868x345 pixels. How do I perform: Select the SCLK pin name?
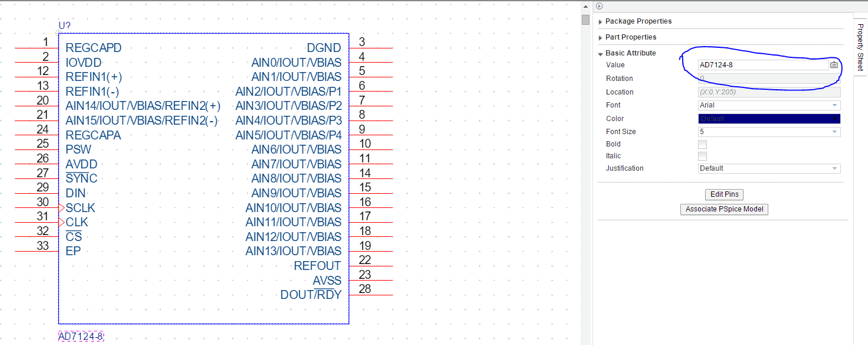pos(80,208)
